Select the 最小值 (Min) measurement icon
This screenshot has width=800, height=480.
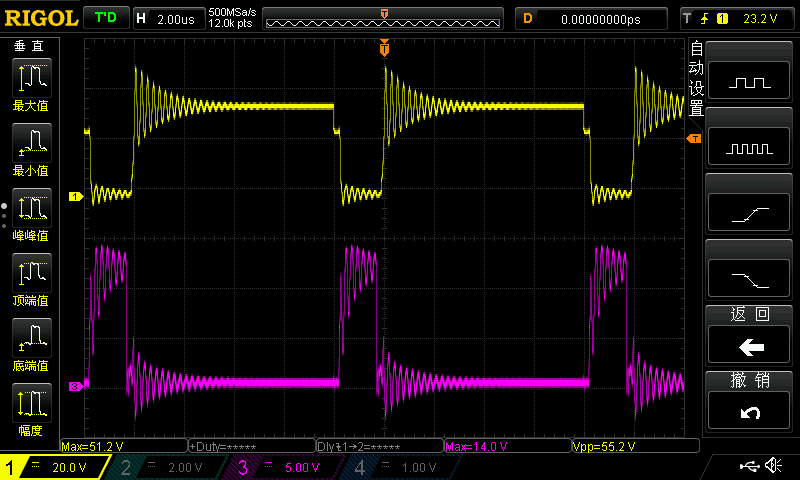(32, 143)
